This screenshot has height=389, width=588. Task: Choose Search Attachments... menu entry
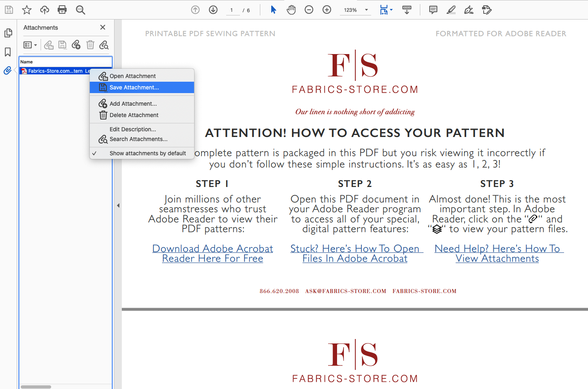[142, 139]
